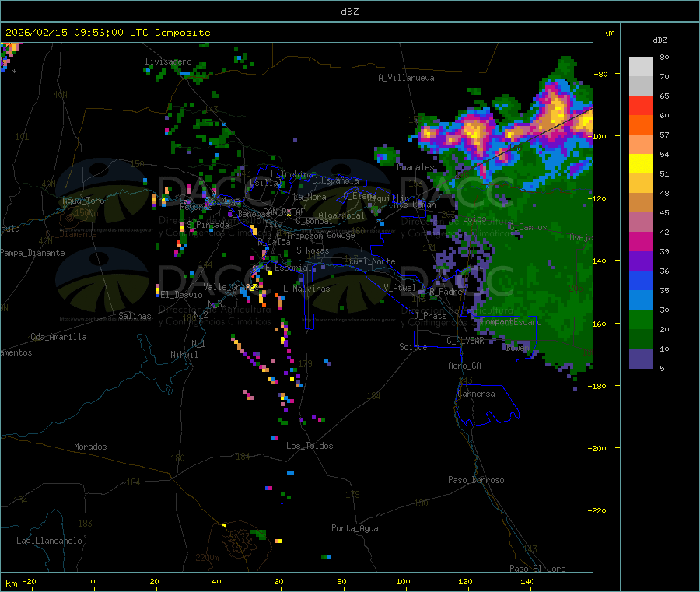Click legend value 65
The width and height of the screenshot is (700, 592).
pos(664,96)
